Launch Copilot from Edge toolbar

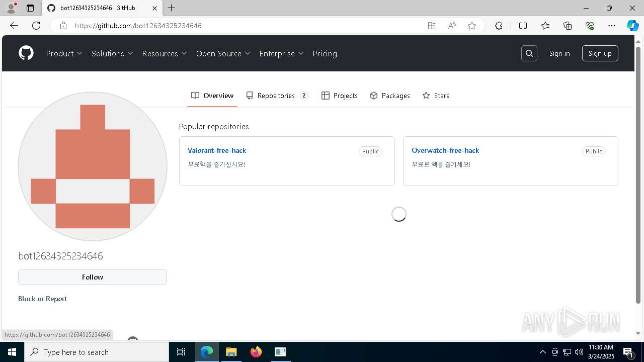(632, 26)
